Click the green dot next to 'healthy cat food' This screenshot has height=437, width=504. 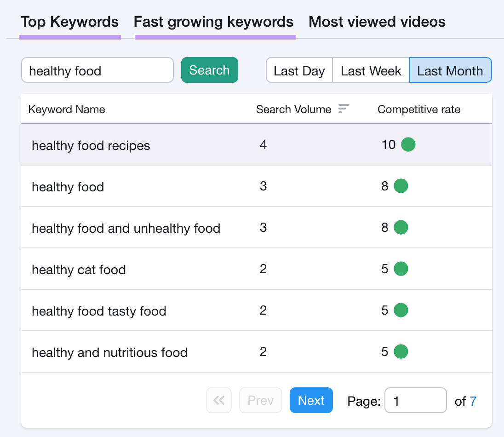click(x=401, y=269)
